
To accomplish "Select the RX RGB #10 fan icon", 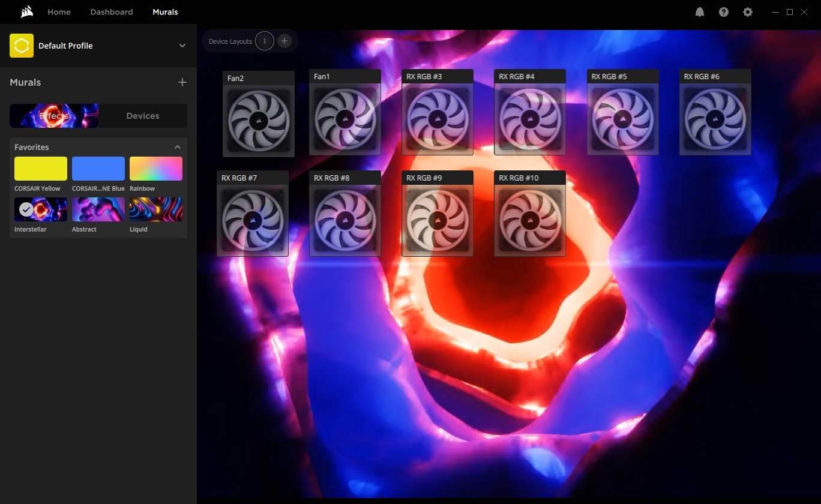I will (529, 220).
